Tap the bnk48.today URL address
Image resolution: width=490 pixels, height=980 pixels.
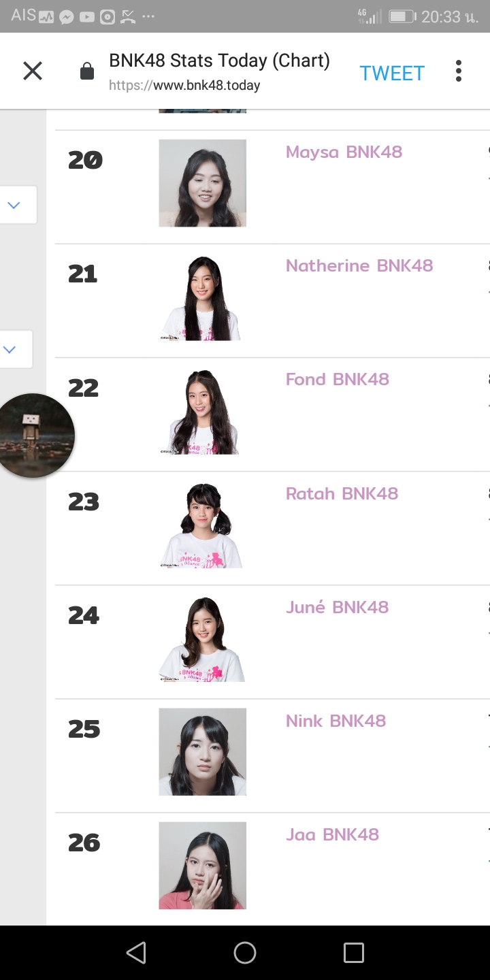click(184, 86)
